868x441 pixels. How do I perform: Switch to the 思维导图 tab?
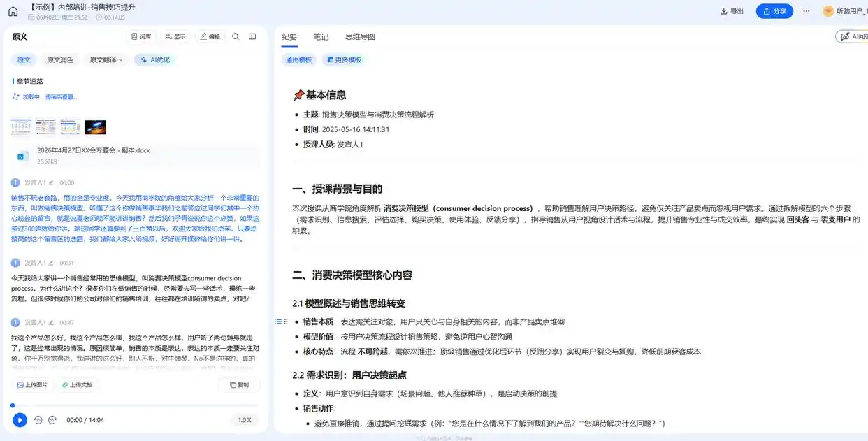(360, 36)
